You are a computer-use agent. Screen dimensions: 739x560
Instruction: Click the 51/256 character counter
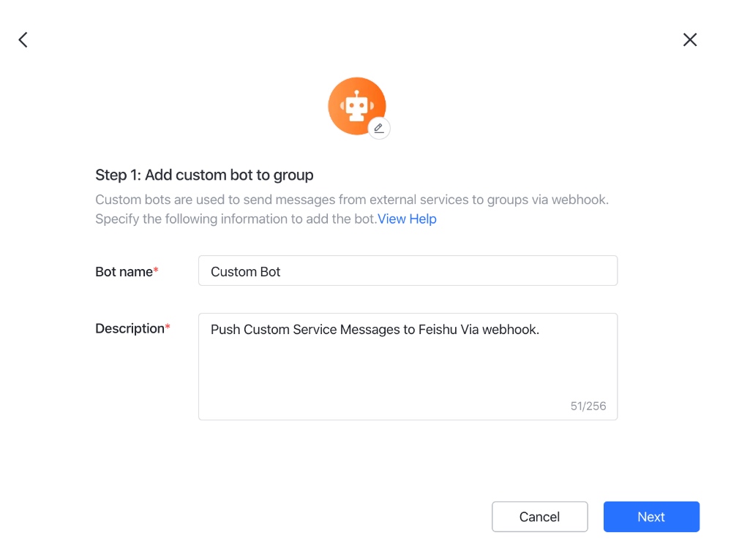[x=588, y=406]
